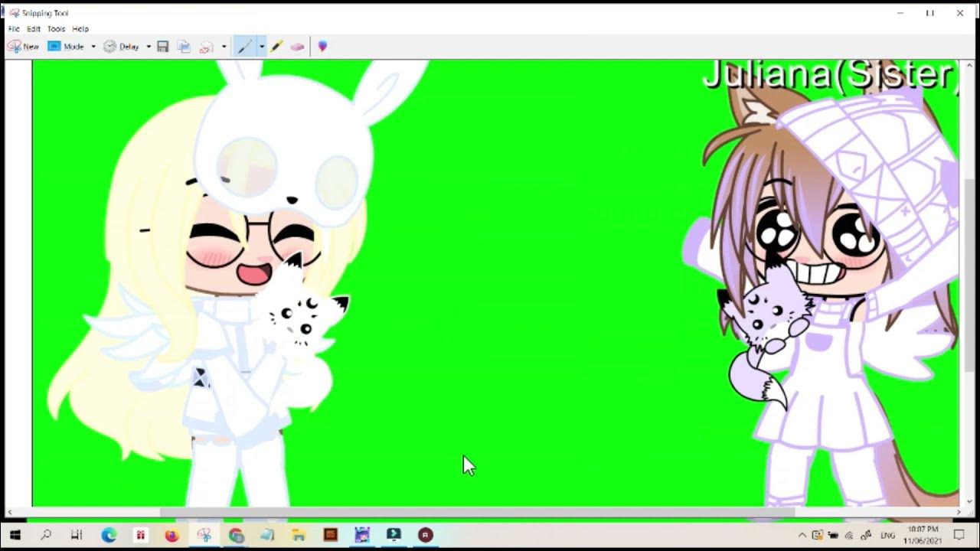Viewport: 980px width, 551px height.
Task: Launch Firefox from taskbar
Action: pos(171,535)
